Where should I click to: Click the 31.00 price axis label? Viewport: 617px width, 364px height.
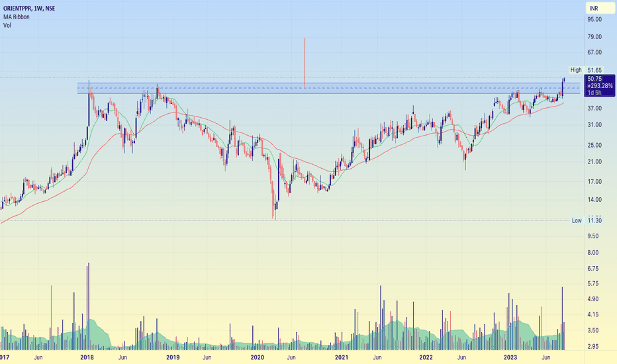pos(594,124)
